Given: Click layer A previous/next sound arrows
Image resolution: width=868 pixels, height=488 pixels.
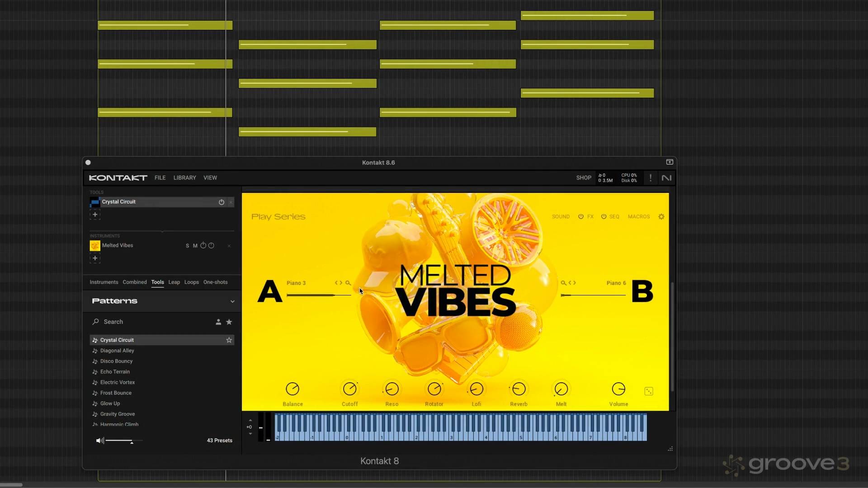Looking at the screenshot, I should [x=338, y=283].
